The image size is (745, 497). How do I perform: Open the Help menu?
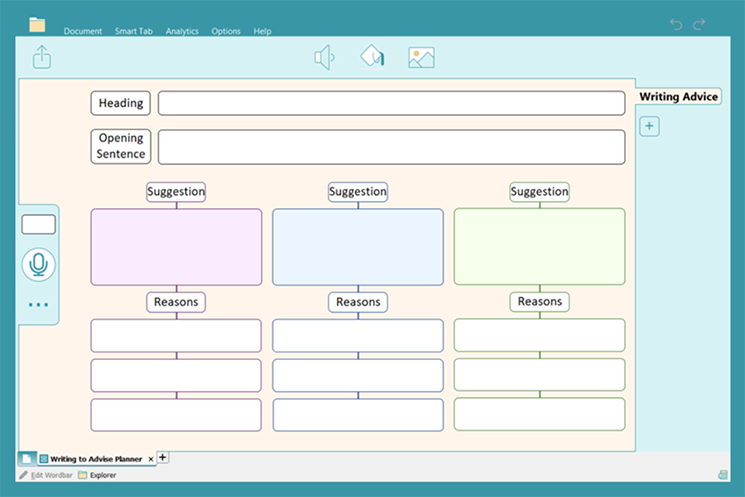tap(262, 31)
